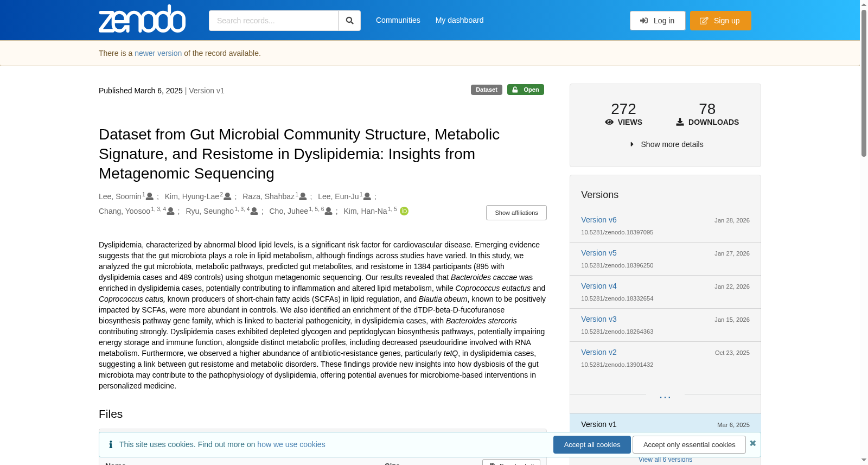This screenshot has height=465, width=868.
Task: Open the ORCID icon for Kim, Han-Na
Action: (404, 211)
